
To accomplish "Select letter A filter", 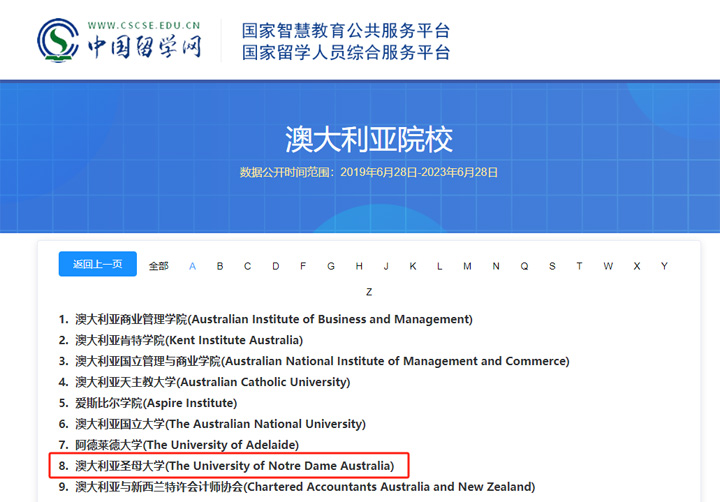I will [192, 266].
